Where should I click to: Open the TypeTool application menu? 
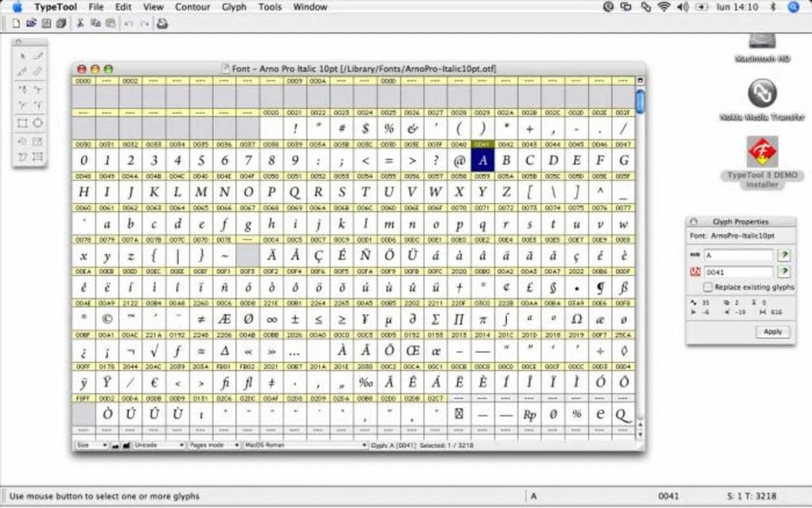pyautogui.click(x=56, y=7)
